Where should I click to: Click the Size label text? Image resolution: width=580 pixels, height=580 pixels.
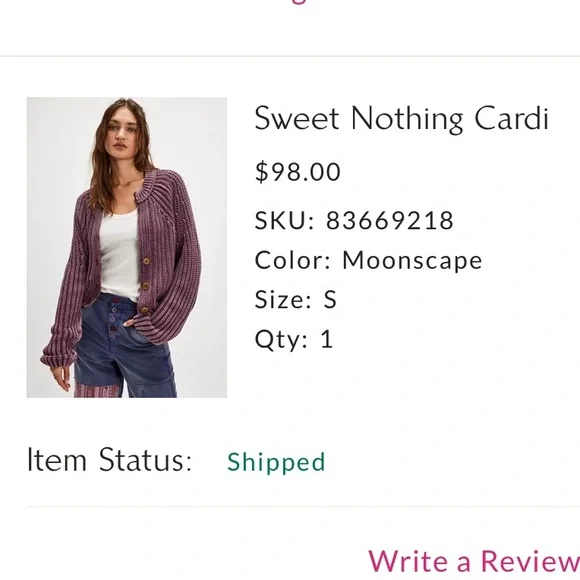283,300
